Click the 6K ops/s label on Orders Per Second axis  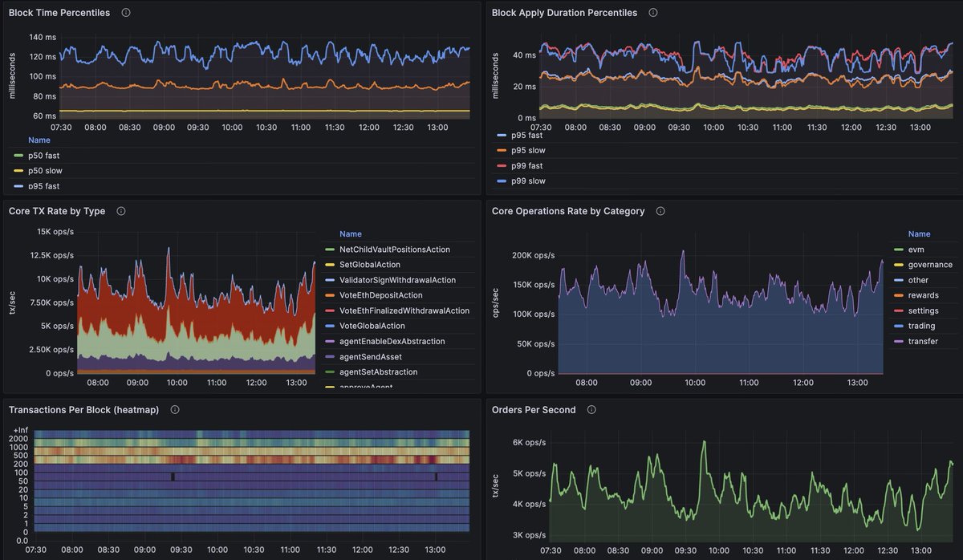(x=529, y=442)
